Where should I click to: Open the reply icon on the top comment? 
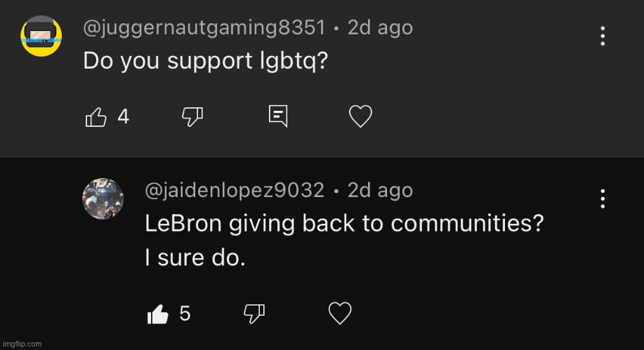pos(278,116)
